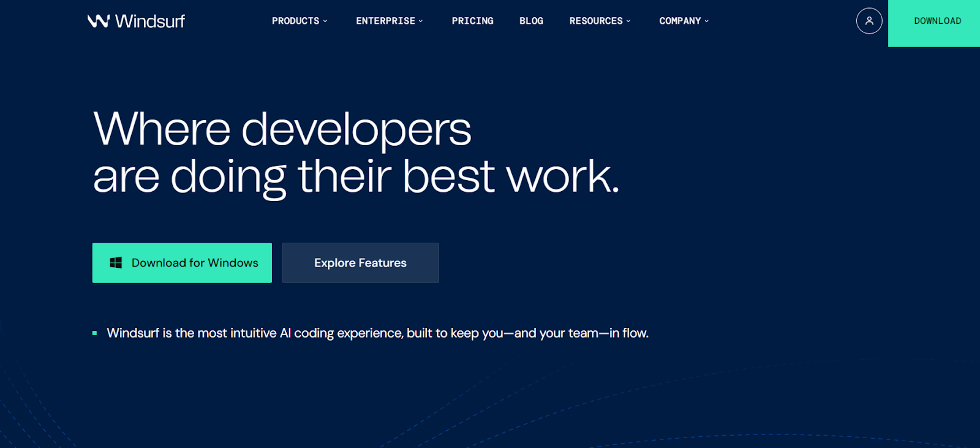The width and height of the screenshot is (980, 448).
Task: Click the Explore Features button
Action: coord(360,263)
